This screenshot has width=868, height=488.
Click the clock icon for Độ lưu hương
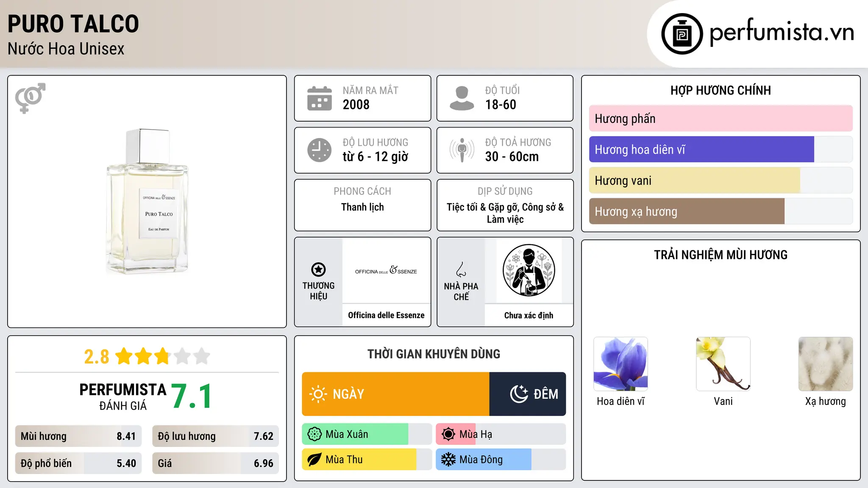click(x=320, y=150)
